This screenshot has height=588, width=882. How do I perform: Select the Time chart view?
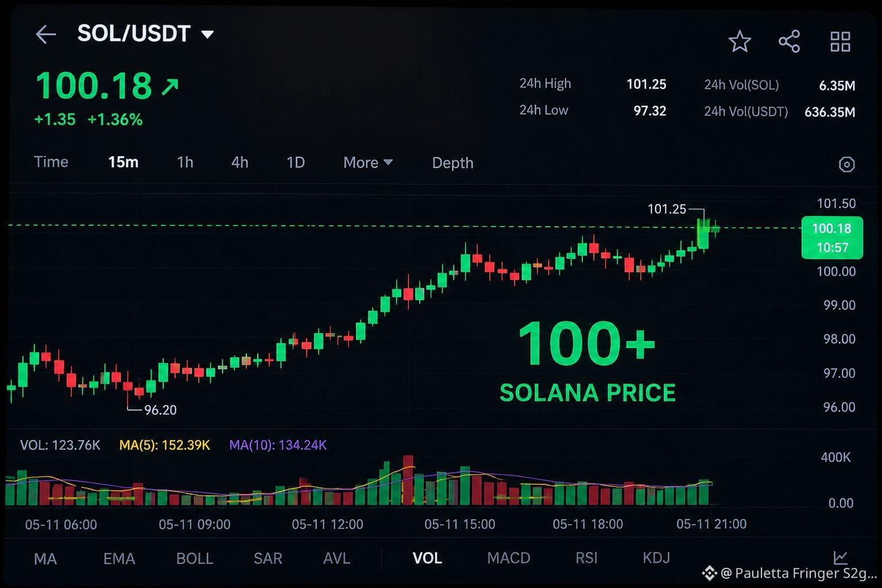coord(51,162)
